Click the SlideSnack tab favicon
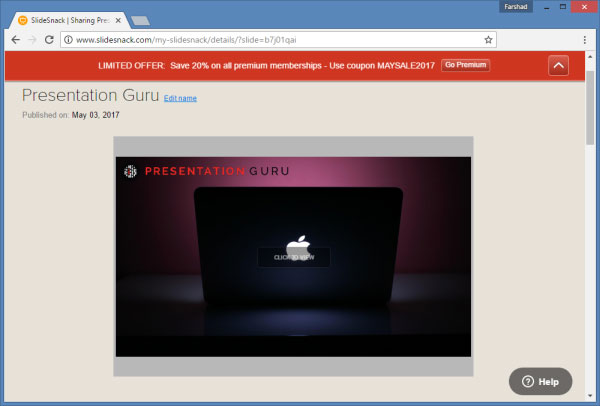The width and height of the screenshot is (600, 406). tap(23, 20)
